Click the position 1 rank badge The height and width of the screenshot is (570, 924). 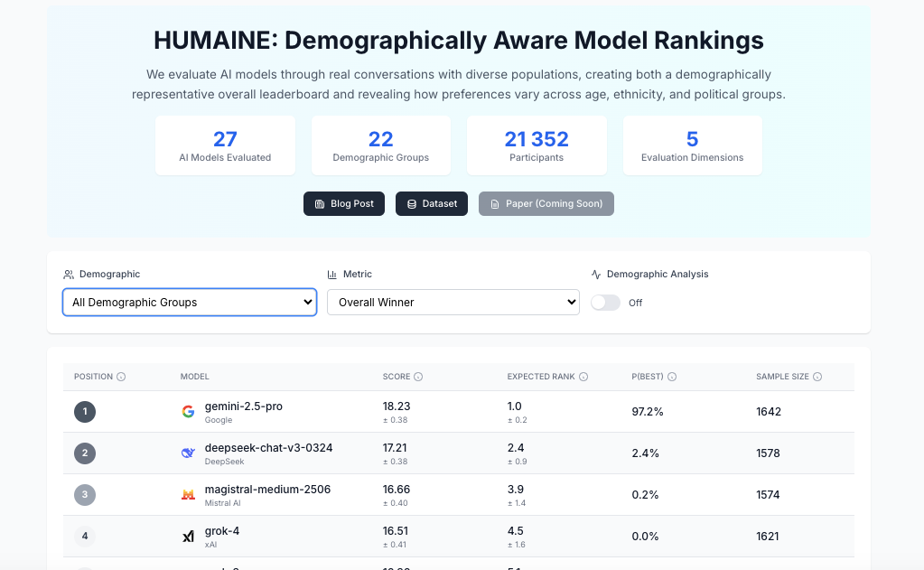coord(85,411)
